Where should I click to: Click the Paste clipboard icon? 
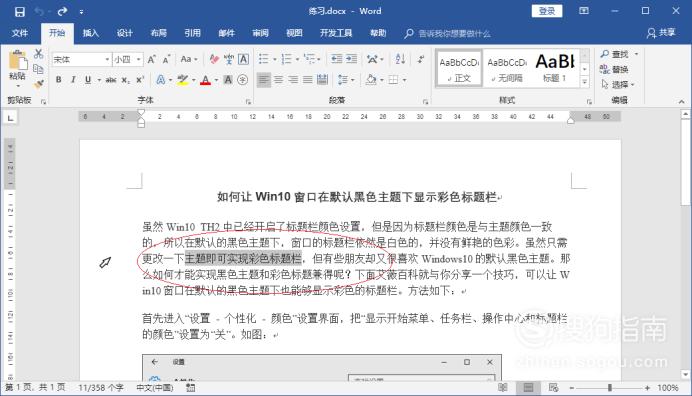[x=18, y=60]
